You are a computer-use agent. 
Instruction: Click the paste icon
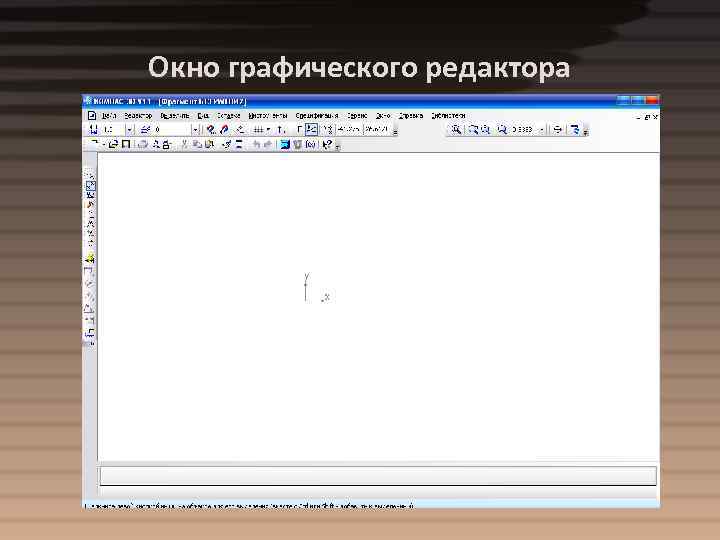[209, 144]
